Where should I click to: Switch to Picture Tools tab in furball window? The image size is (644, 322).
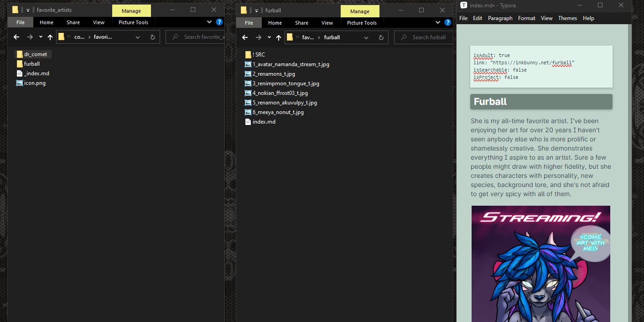tap(362, 23)
